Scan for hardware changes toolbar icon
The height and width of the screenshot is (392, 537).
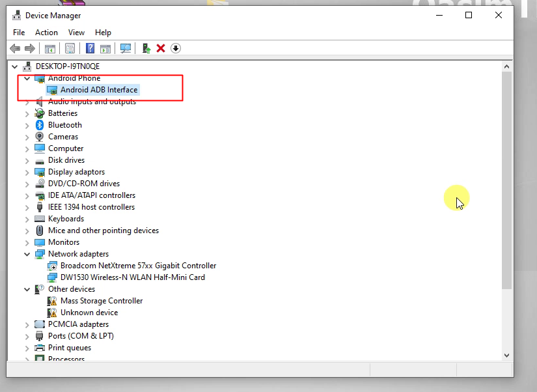tap(126, 48)
